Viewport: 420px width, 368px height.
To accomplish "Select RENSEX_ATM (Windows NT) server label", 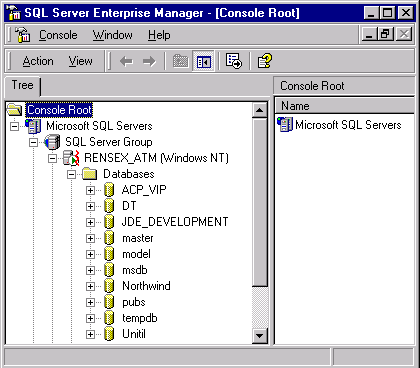I will 156,158.
